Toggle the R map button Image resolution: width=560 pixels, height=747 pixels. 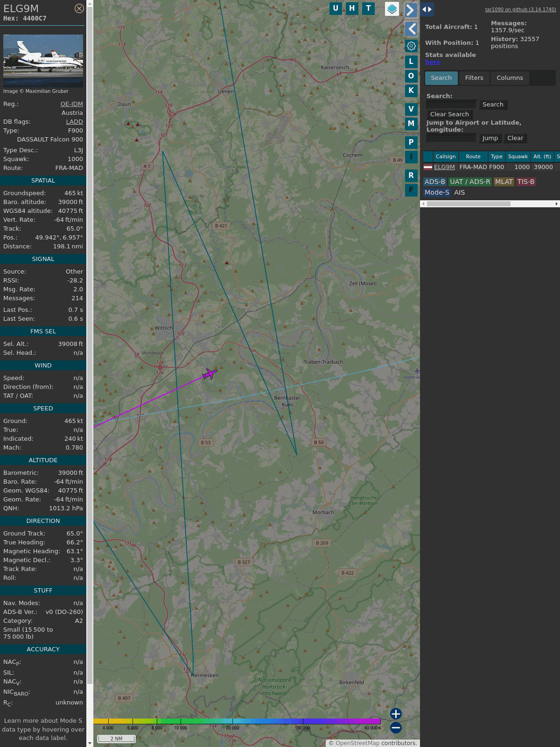click(x=411, y=176)
